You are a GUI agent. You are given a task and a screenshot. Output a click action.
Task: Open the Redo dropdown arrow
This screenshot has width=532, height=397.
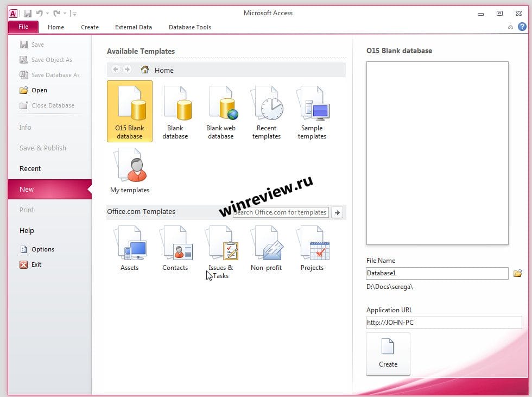(65, 14)
